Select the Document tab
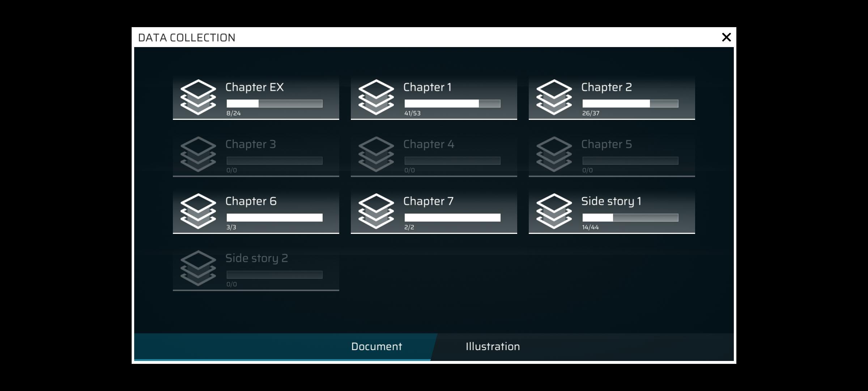 pos(376,346)
